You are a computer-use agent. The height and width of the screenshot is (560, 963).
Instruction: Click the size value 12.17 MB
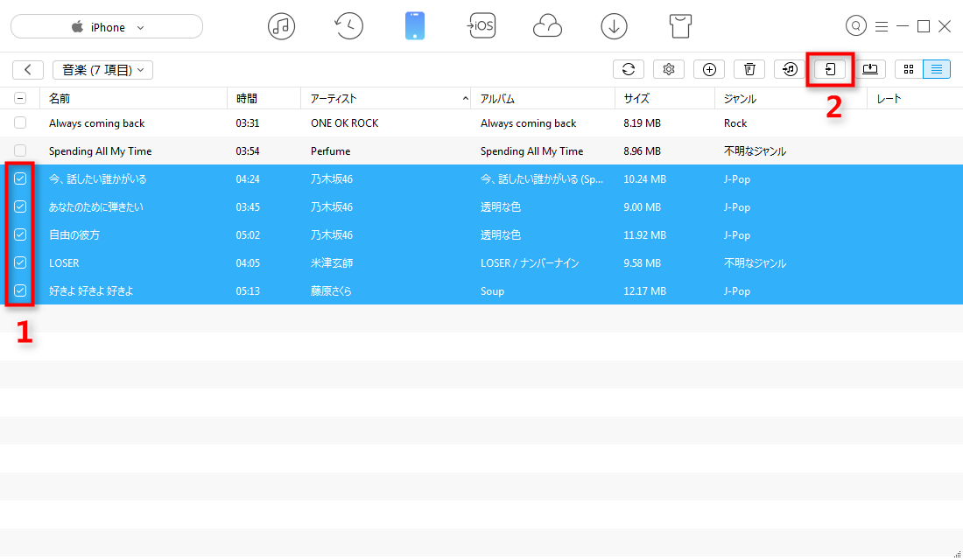coord(645,291)
